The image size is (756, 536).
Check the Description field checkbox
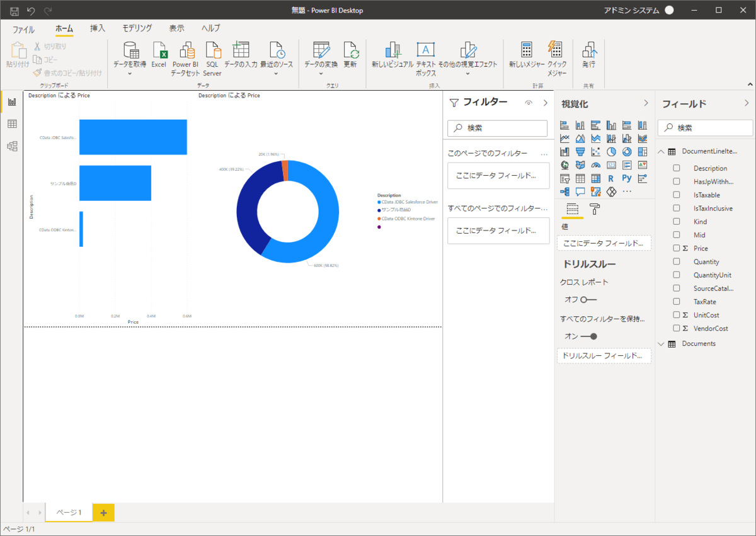pos(677,168)
